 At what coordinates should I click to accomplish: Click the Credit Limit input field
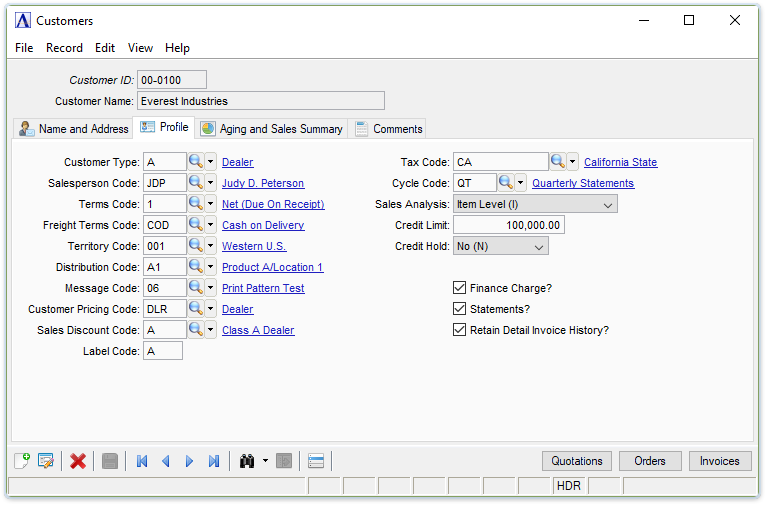pos(508,225)
